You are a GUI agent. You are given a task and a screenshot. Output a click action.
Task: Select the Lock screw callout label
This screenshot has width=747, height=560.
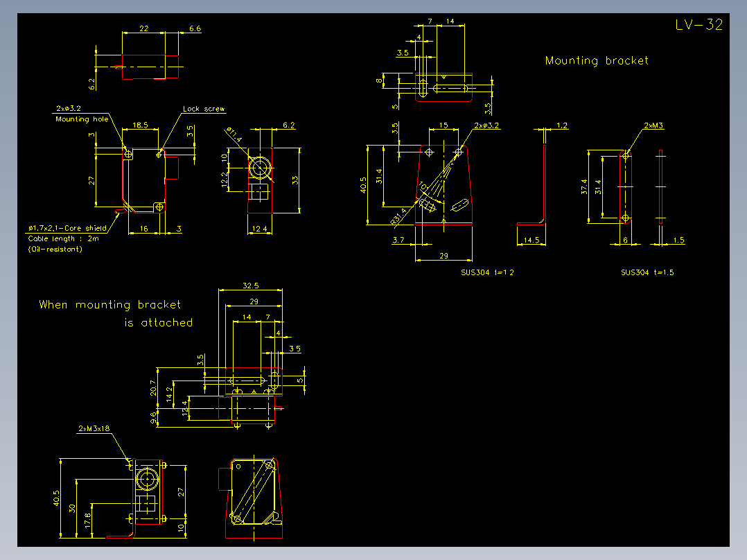tap(204, 109)
